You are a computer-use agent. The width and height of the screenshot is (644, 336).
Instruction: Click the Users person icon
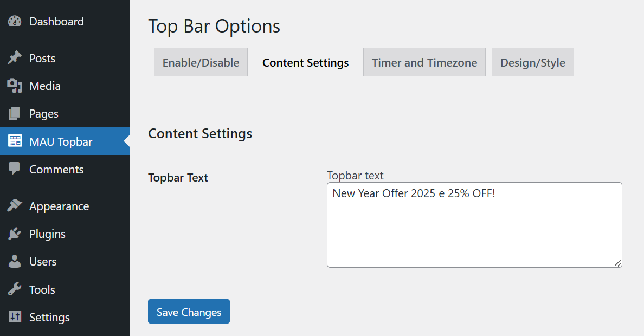pos(15,262)
